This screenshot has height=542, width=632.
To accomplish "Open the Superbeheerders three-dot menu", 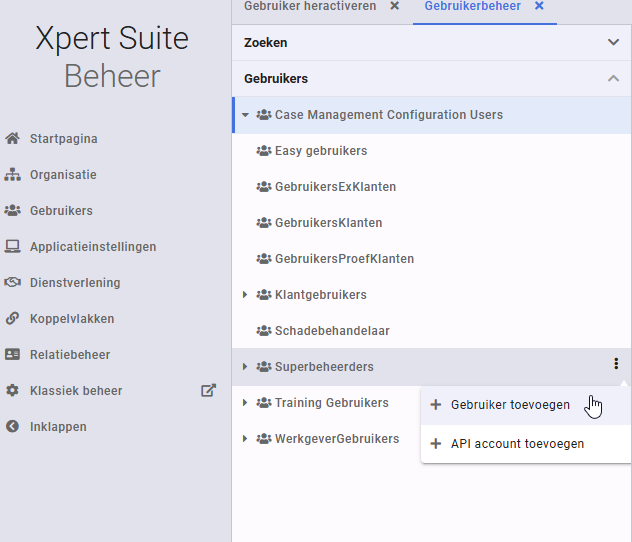I will coord(616,363).
